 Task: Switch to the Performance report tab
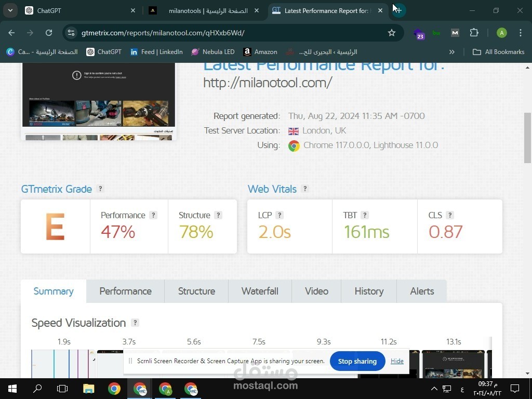126,291
